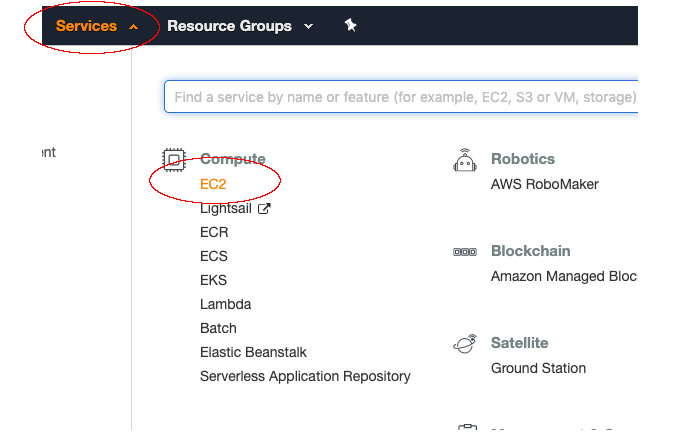Click the caret arrow next to Services
Image resolution: width=680 pixels, height=437 pixels.
point(134,26)
